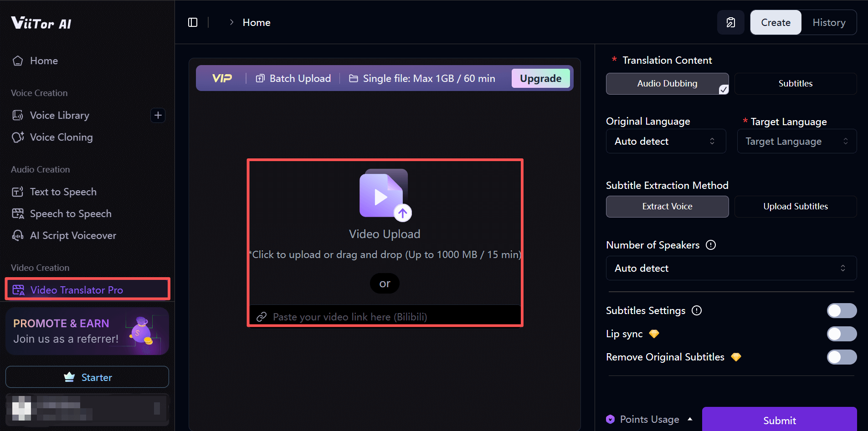868x431 pixels.
Task: Expand the Number of Speakers dropdown
Action: 731,268
